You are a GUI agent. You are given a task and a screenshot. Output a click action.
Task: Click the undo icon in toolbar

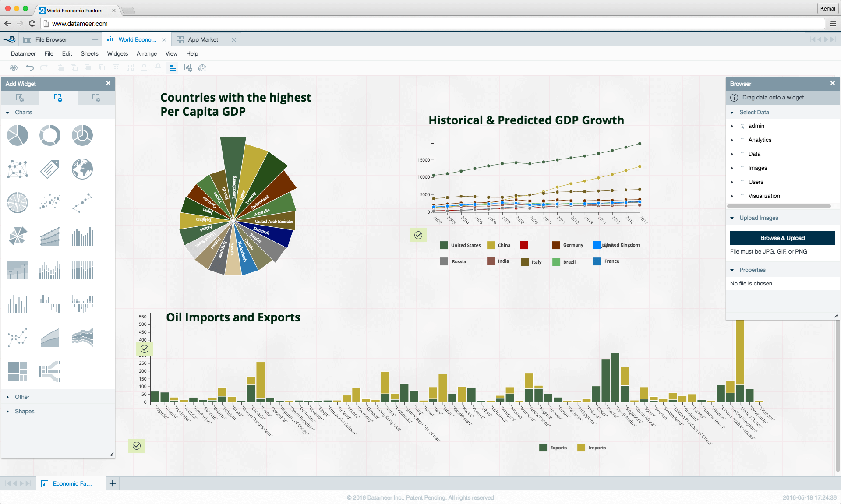[30, 67]
